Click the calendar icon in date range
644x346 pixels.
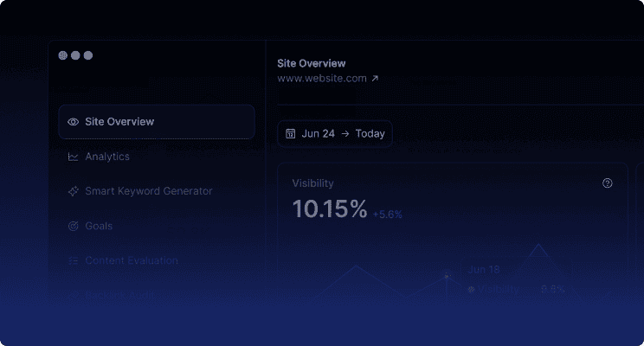pos(291,134)
